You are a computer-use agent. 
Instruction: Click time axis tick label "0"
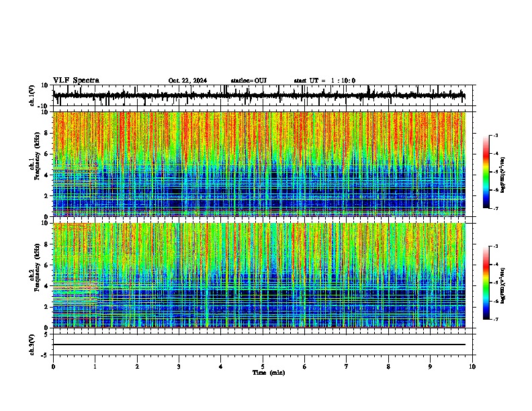53,367
